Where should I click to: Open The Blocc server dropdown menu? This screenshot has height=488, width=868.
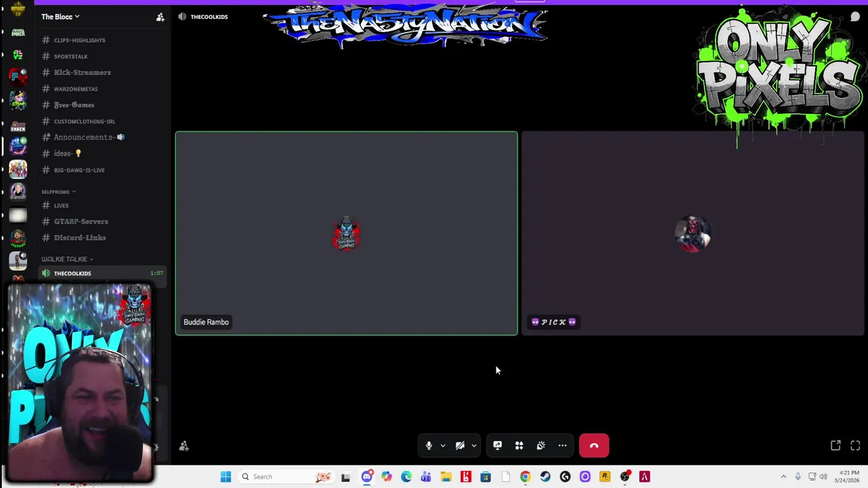(x=60, y=17)
